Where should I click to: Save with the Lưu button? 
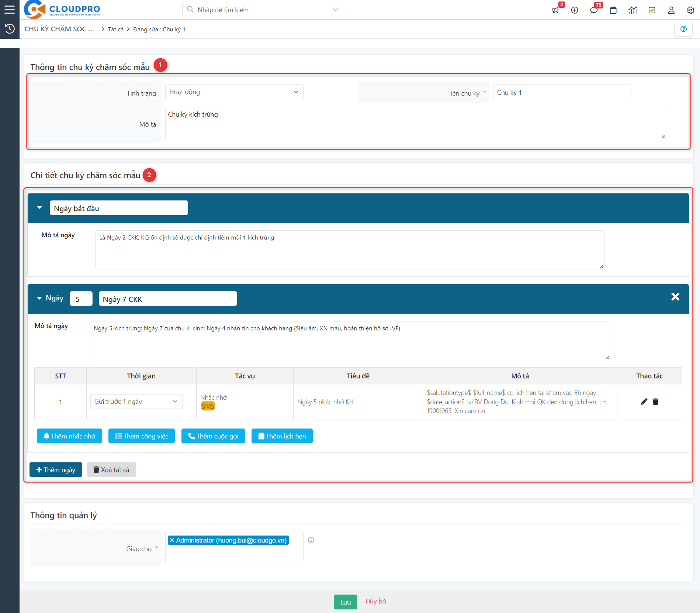[346, 602]
